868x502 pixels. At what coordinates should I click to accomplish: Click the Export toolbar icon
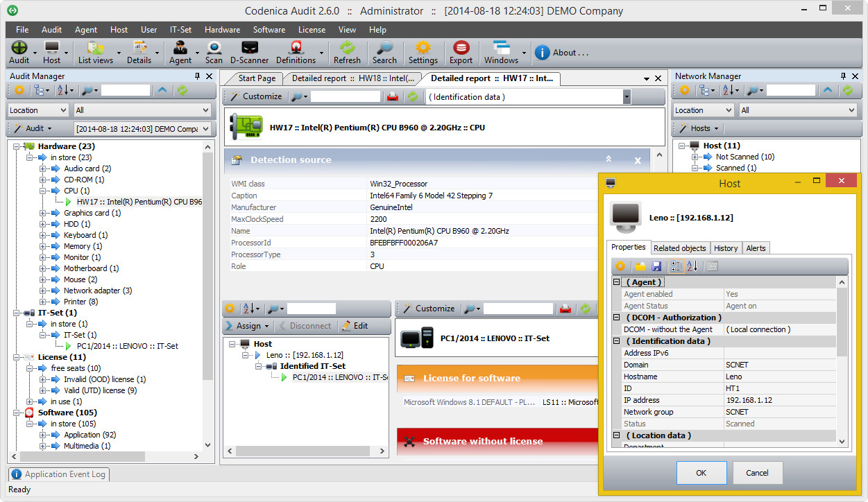click(x=461, y=53)
